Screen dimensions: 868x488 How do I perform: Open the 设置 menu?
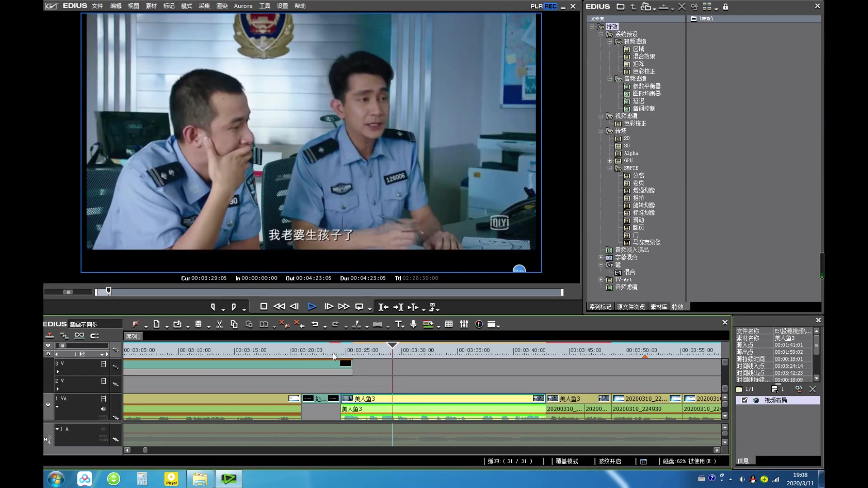click(x=282, y=6)
